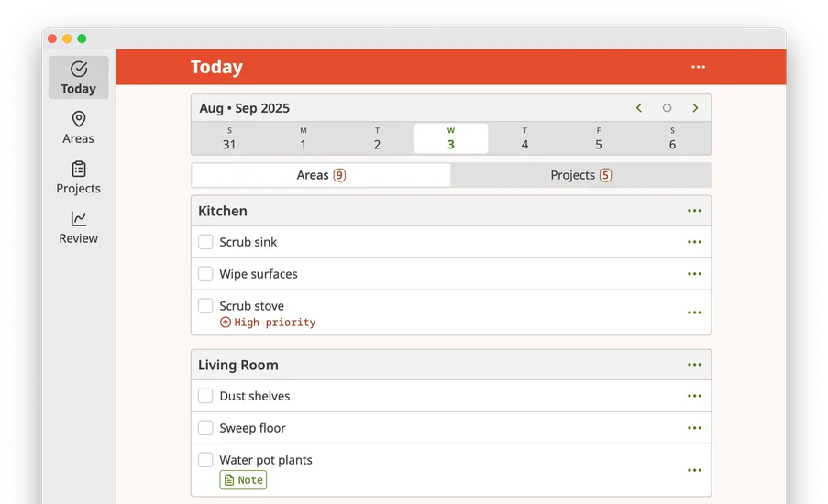The image size is (828, 504).
Task: Click the Water pot plants task title
Action: (266, 460)
